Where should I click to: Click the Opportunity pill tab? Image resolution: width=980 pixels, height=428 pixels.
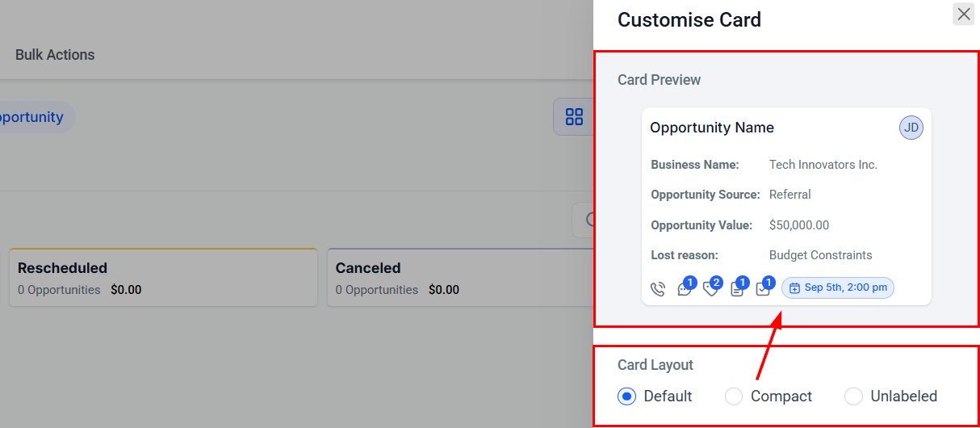click(32, 117)
